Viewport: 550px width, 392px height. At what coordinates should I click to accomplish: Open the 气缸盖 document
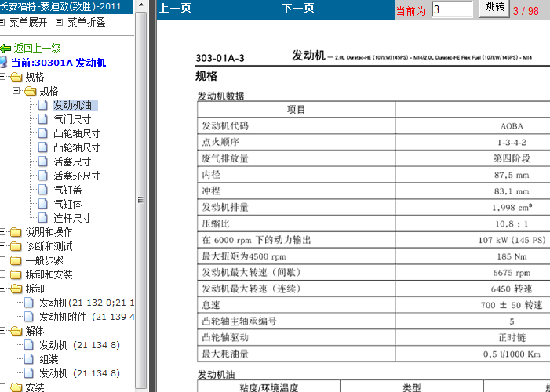pyautogui.click(x=67, y=190)
